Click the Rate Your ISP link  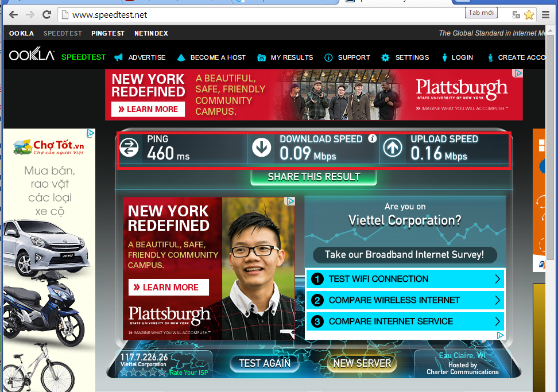(189, 372)
